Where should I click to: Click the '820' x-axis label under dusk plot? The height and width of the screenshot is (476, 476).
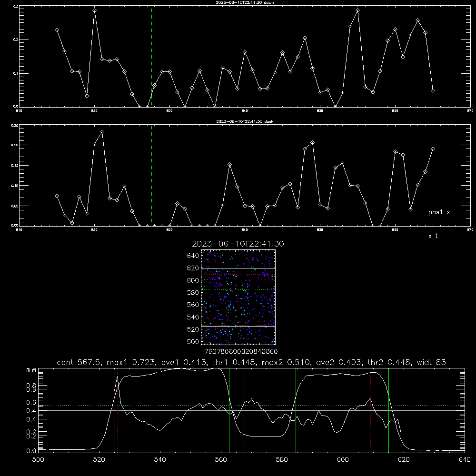[94, 230]
